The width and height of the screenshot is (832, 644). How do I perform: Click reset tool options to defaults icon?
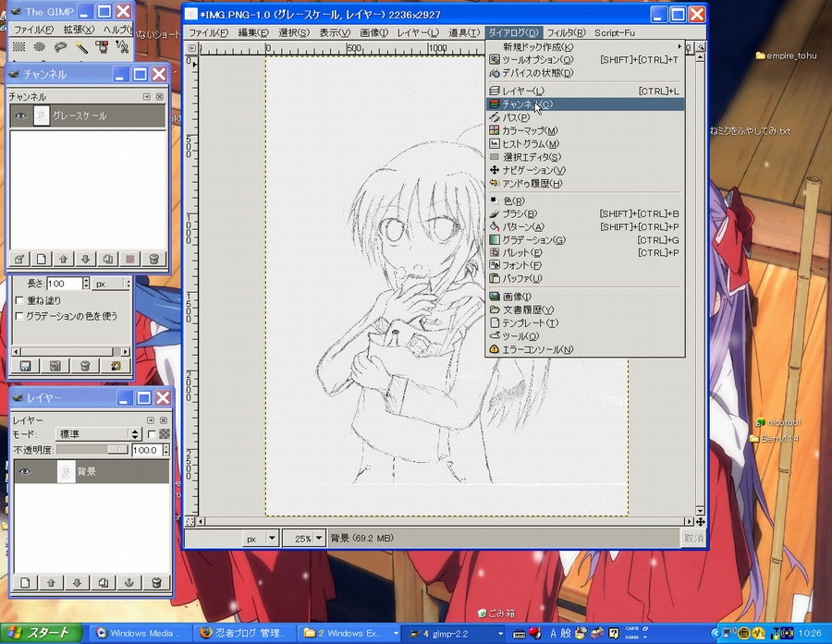[116, 366]
